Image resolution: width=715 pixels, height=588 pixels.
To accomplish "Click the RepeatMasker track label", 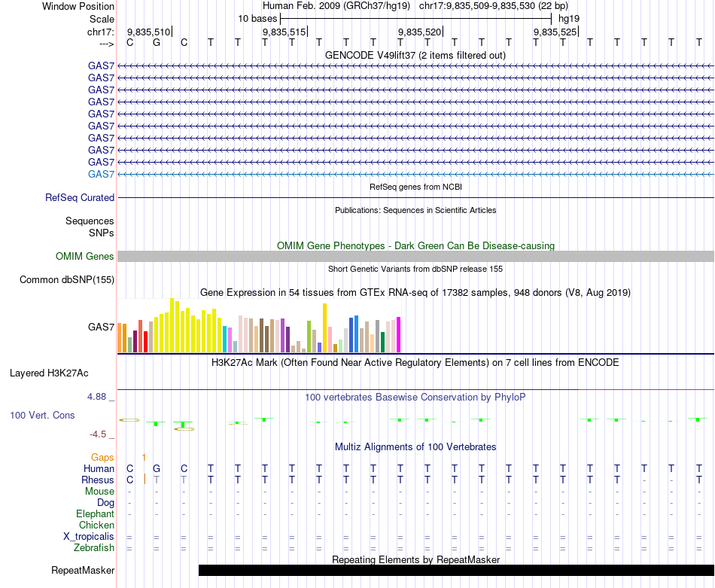I will point(82,571).
